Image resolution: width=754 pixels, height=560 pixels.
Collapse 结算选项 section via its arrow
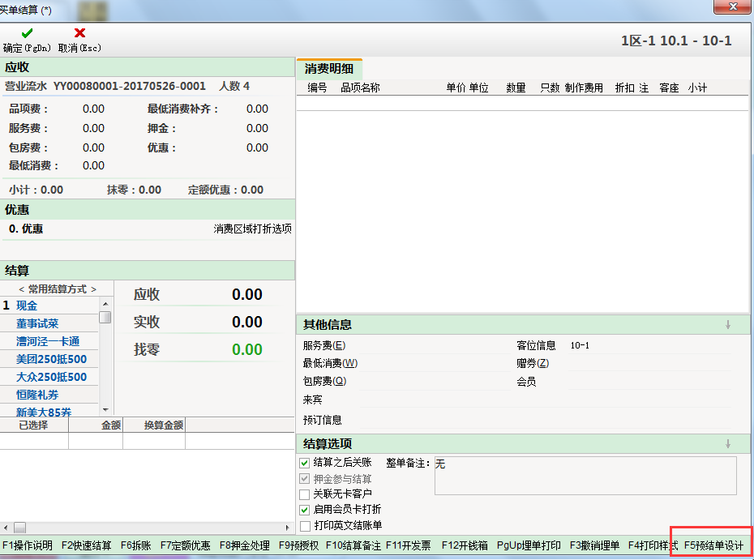(x=728, y=443)
